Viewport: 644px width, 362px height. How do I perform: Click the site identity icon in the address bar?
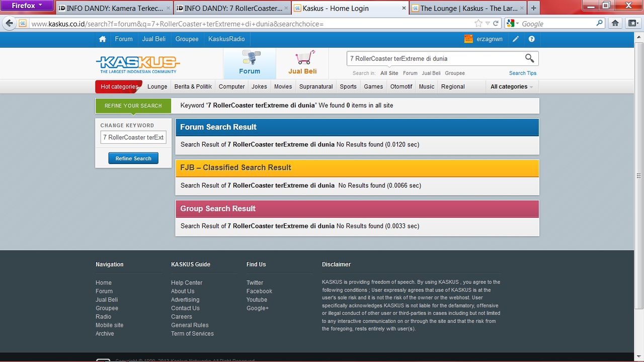click(x=23, y=24)
